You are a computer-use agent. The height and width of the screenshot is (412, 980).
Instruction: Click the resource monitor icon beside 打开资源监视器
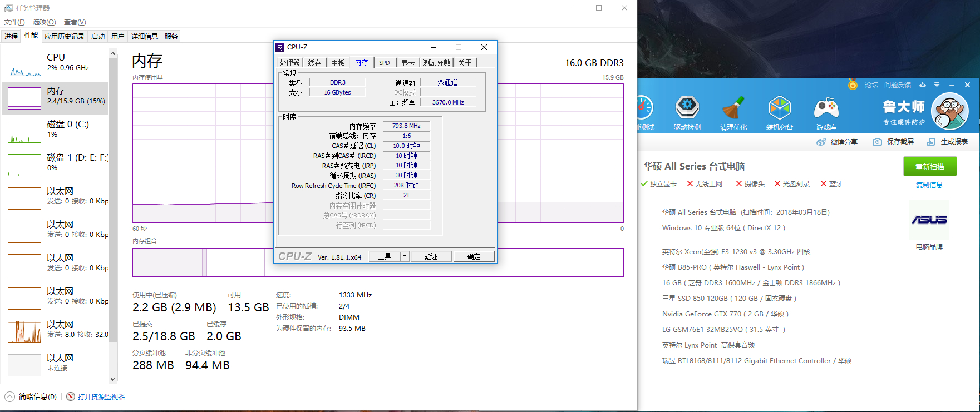(71, 396)
